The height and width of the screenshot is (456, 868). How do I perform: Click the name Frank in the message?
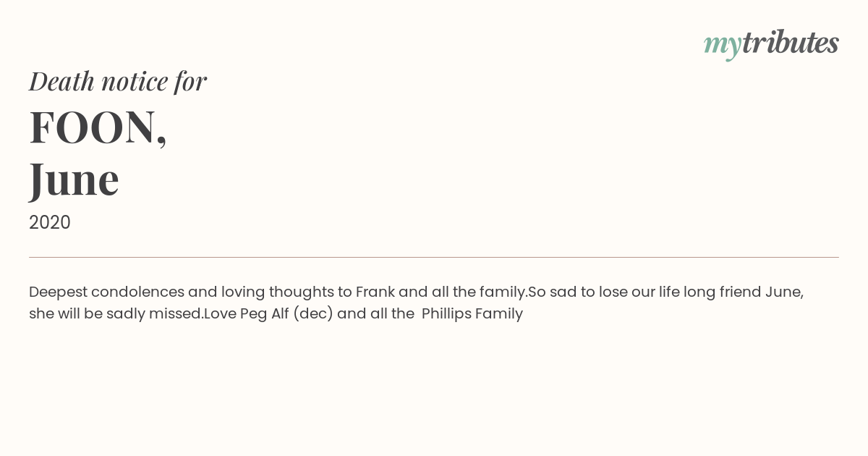click(x=375, y=292)
